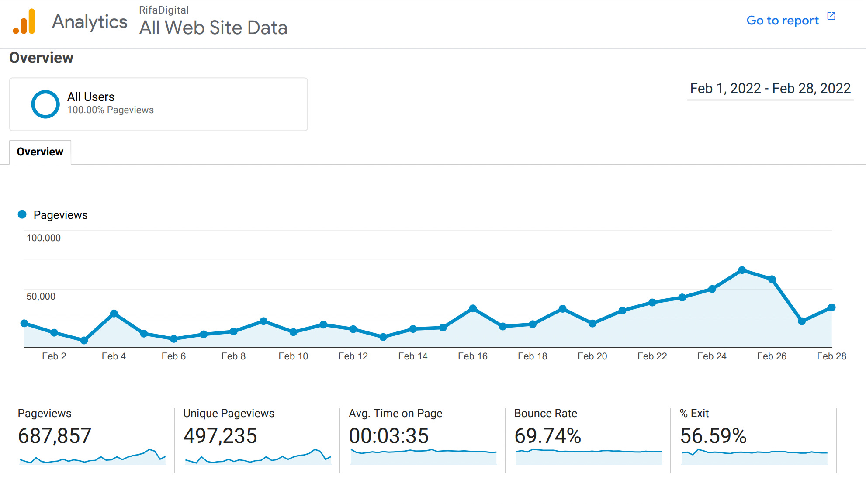Click the chart data point for Feb 4
The width and height of the screenshot is (866, 504).
click(114, 313)
